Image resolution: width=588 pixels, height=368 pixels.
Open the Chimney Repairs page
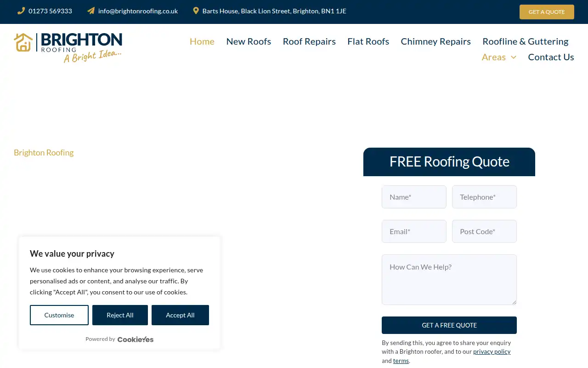(x=436, y=41)
